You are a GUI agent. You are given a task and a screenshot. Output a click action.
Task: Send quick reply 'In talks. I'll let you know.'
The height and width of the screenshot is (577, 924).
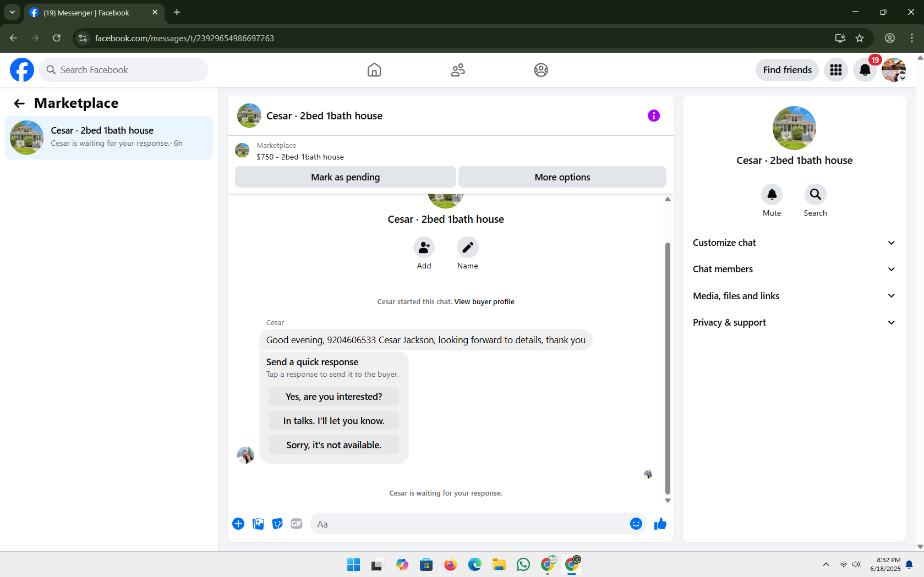(333, 421)
